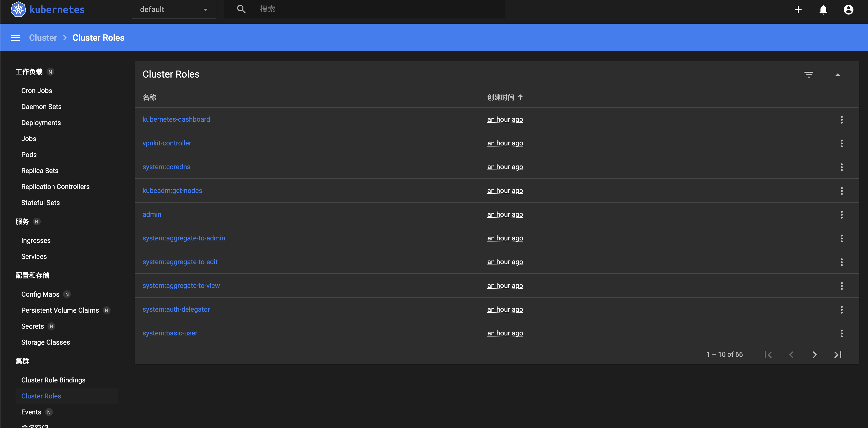
Task: Open Stateful Sets in sidebar
Action: coord(40,203)
